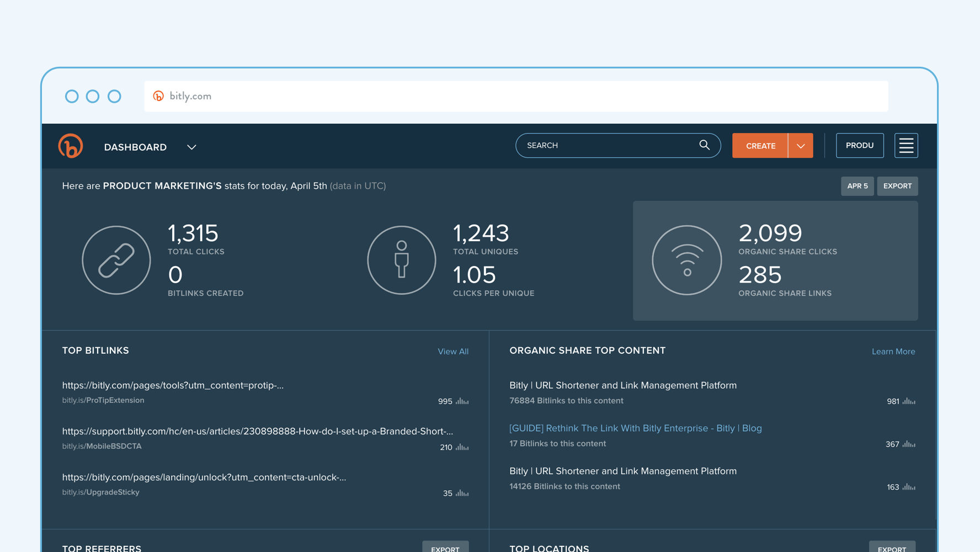Click the PRODU account button

[x=860, y=146]
